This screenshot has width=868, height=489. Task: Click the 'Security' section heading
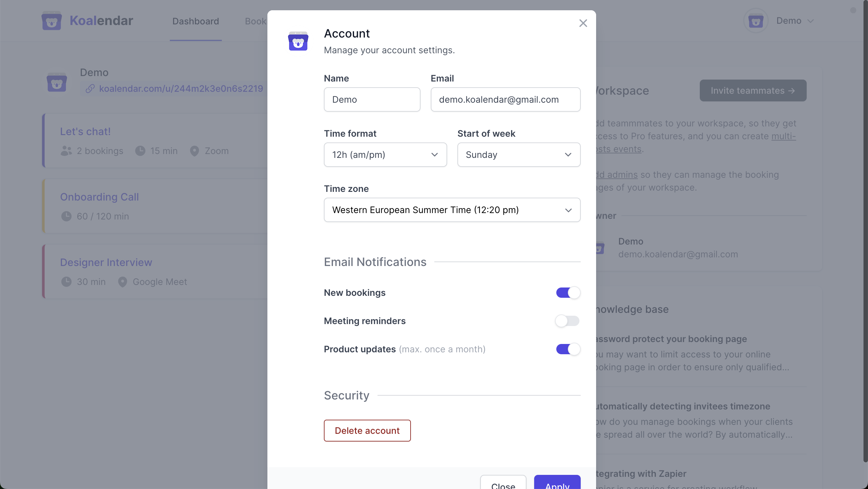pyautogui.click(x=346, y=395)
